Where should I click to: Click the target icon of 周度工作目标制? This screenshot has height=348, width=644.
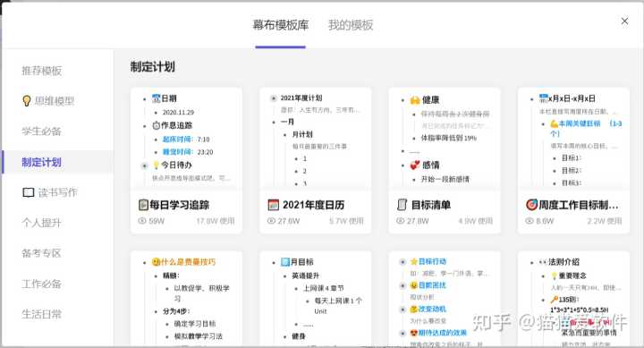point(531,205)
